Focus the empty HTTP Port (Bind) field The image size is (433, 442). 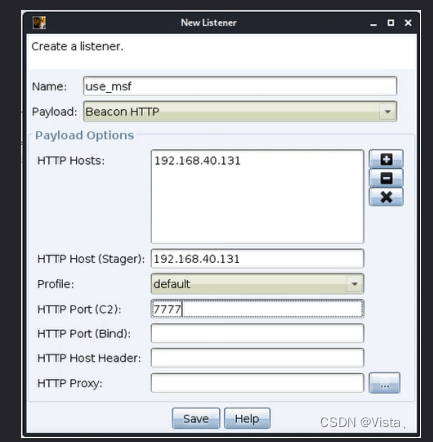pyautogui.click(x=257, y=333)
